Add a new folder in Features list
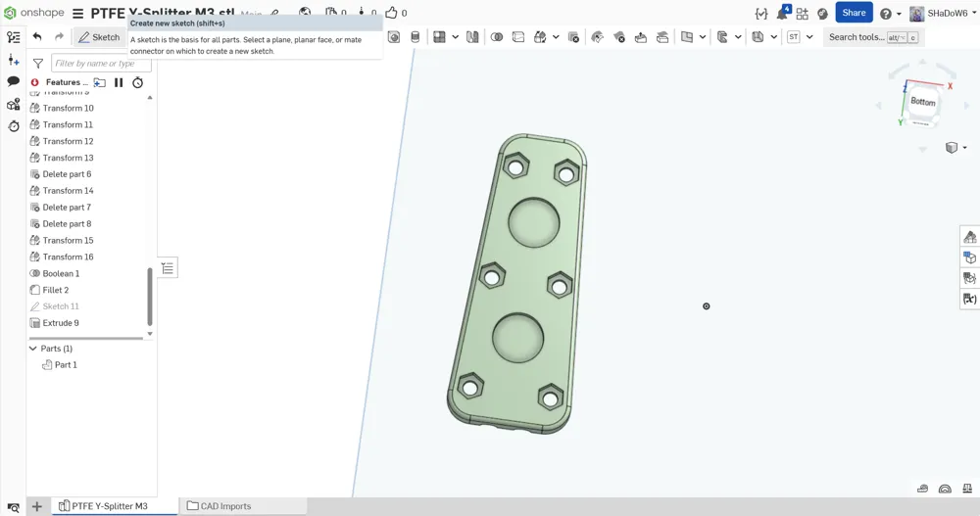980x516 pixels. 99,82
